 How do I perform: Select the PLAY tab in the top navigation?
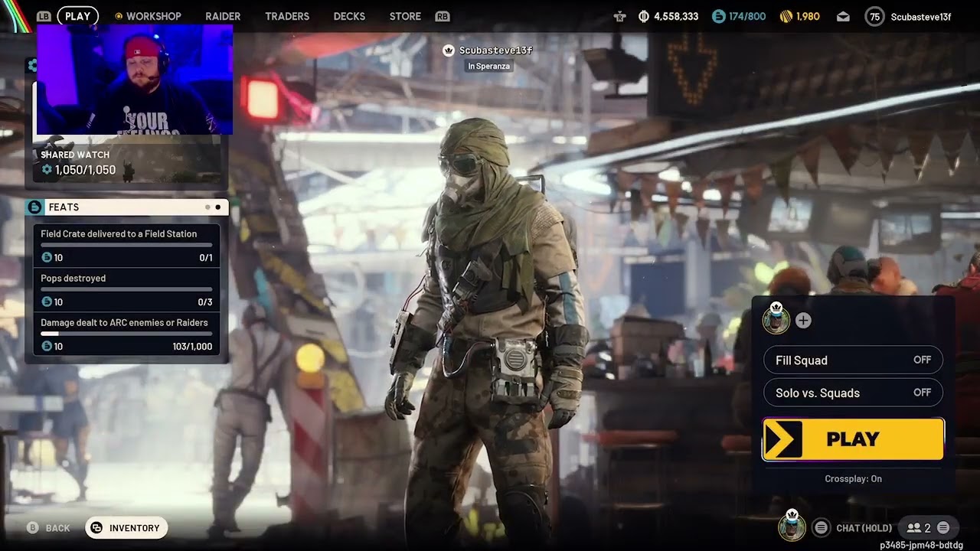pyautogui.click(x=77, y=16)
